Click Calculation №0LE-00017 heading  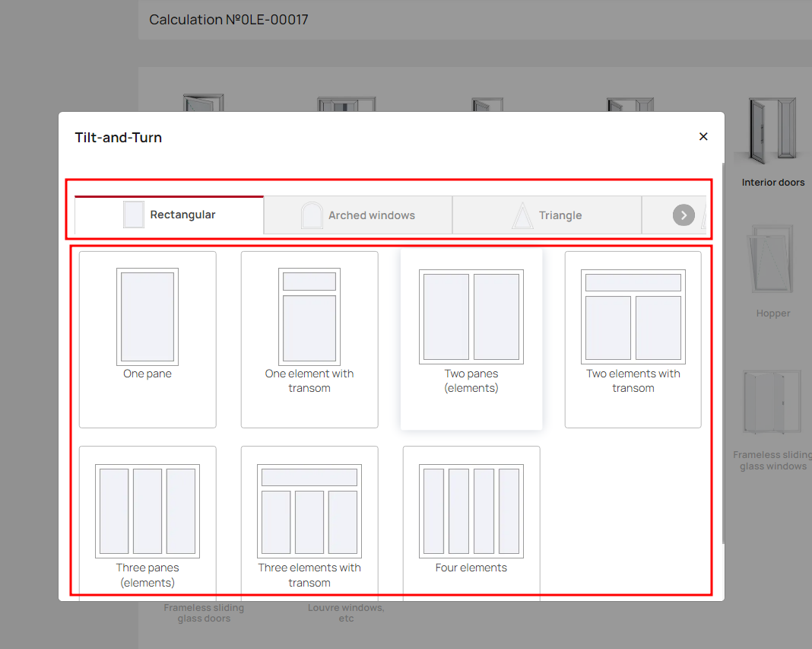click(229, 20)
